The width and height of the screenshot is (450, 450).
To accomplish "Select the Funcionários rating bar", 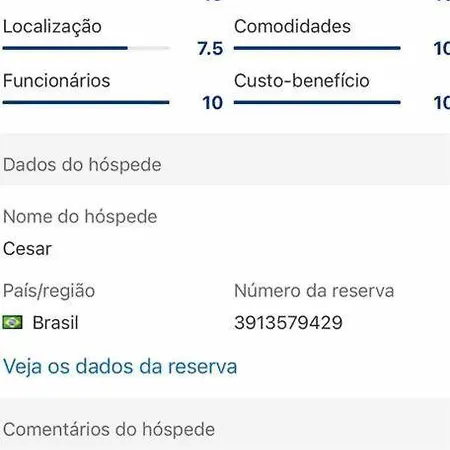I will 86,103.
